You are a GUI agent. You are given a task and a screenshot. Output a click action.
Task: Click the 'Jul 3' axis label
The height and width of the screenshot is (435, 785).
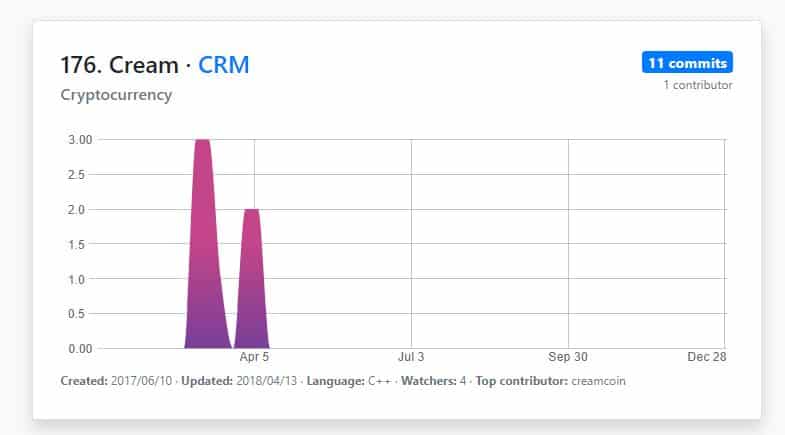411,357
